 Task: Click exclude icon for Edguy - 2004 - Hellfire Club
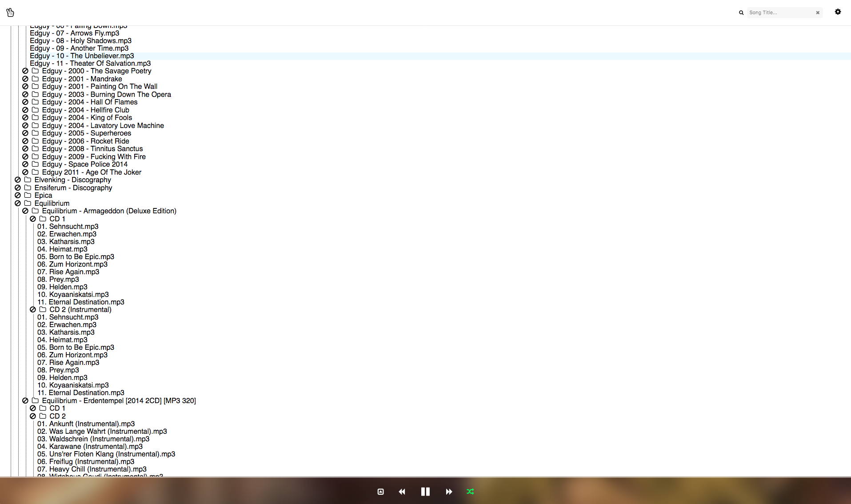(x=25, y=110)
